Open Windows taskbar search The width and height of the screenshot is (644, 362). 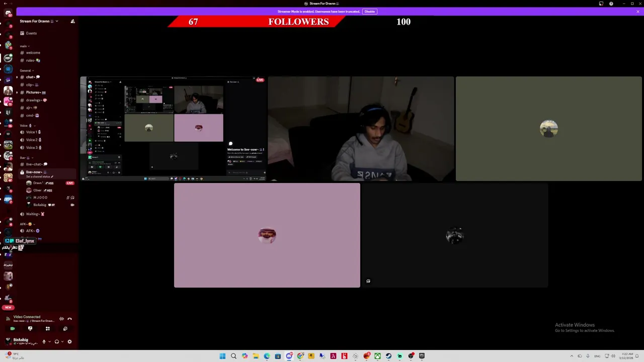click(x=233, y=356)
